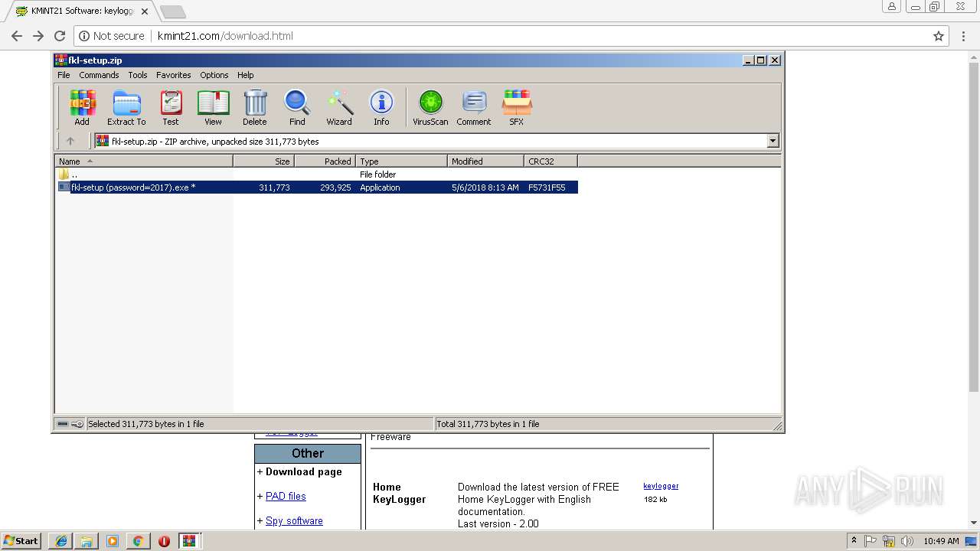Viewport: 980px width, 551px height.
Task: Open the Options menu
Action: pyautogui.click(x=214, y=75)
